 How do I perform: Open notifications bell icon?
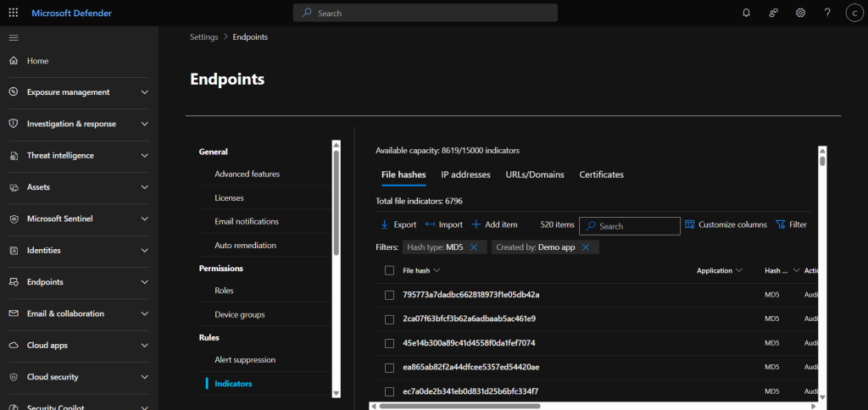coord(746,13)
